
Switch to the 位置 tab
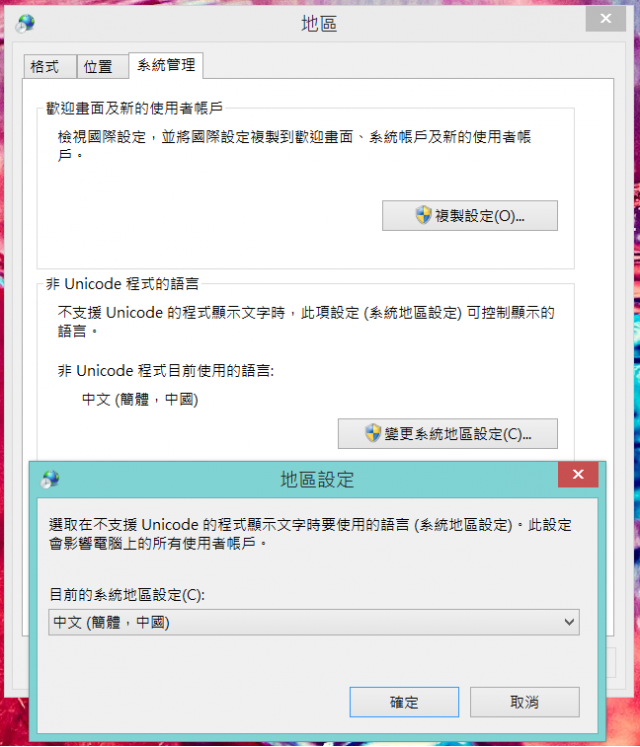102,66
